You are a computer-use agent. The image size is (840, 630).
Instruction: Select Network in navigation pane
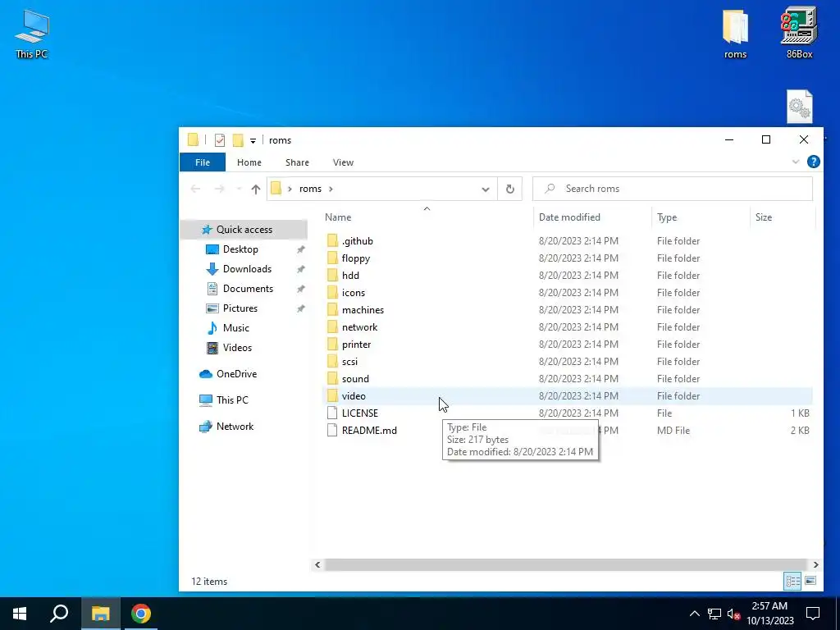[x=235, y=427]
